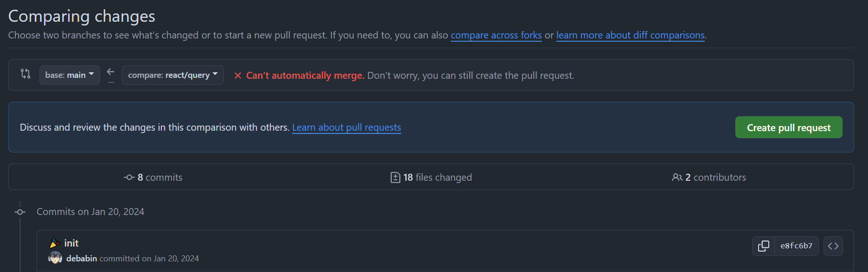View the 2 contributors section
This screenshot has height=272, width=868.
pyautogui.click(x=709, y=177)
